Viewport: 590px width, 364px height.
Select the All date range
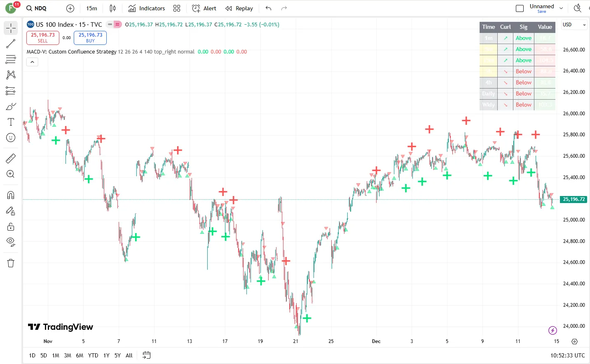pos(129,355)
